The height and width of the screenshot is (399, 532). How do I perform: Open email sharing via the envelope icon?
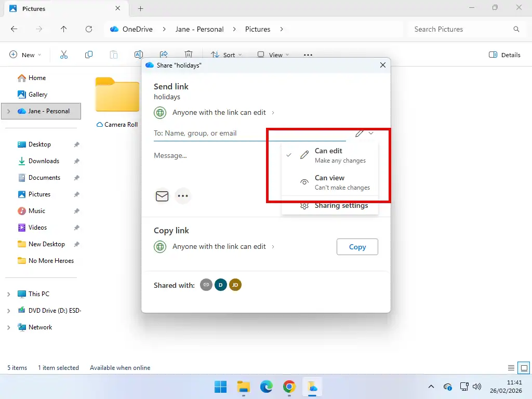[x=162, y=196]
